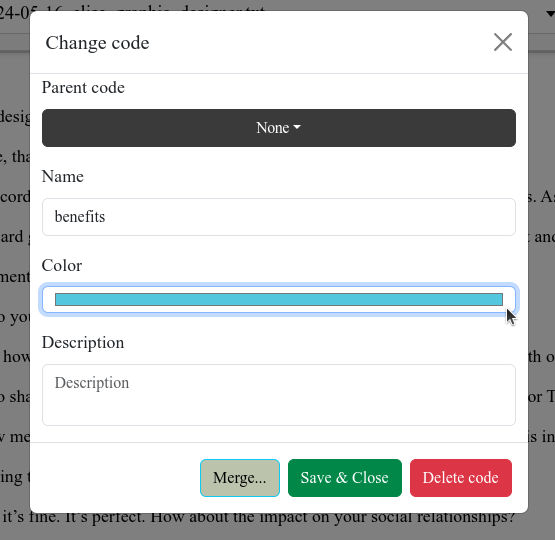
Task: Click the Change code dialog title
Action: 97,43
